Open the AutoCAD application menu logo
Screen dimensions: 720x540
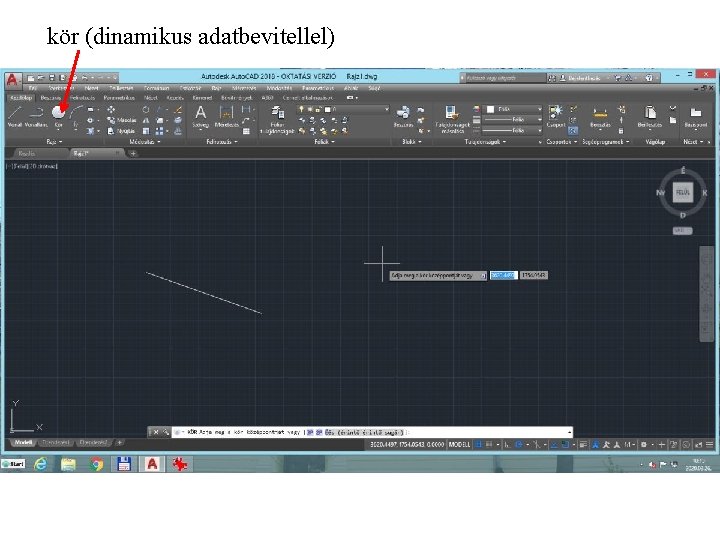(x=12, y=79)
